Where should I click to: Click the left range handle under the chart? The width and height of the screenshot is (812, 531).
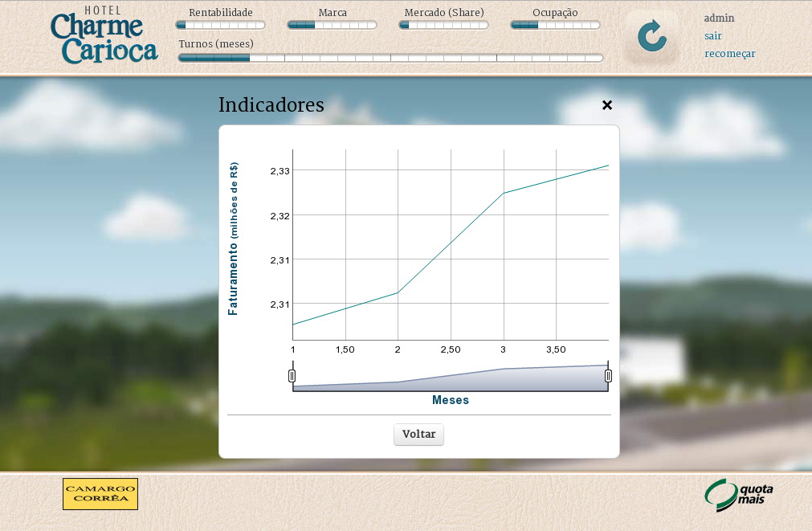tap(292, 375)
